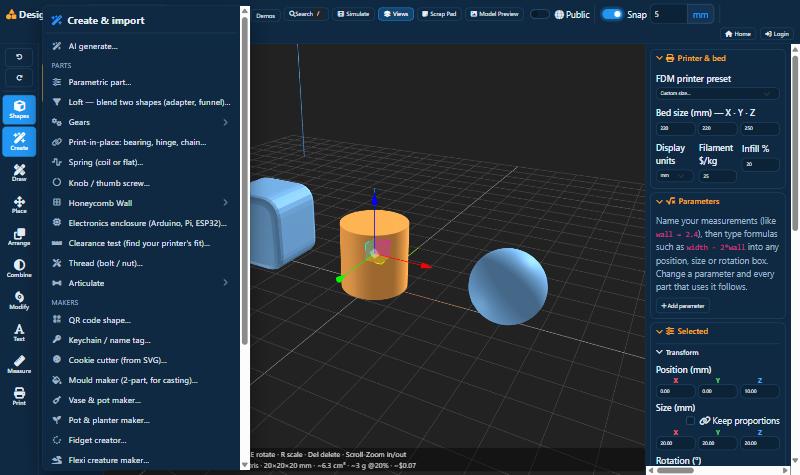Click the Cookie cutter icon
Screen dimensions: 800x475
click(57, 359)
